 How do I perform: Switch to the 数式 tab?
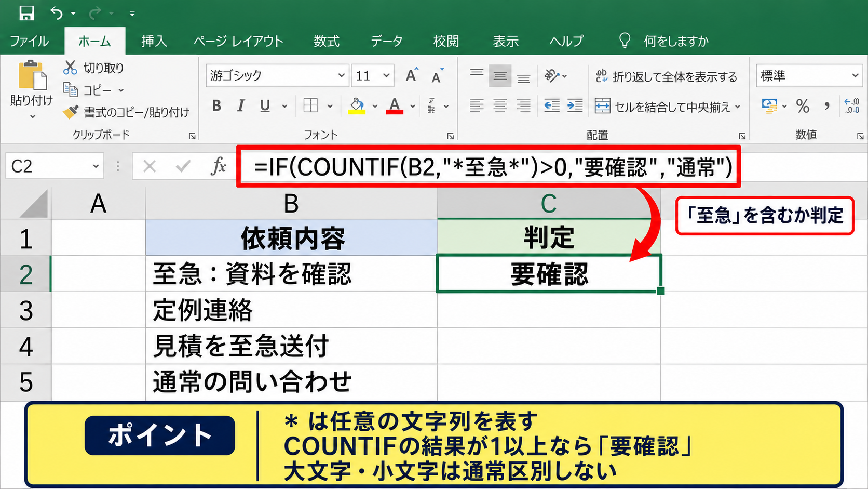click(x=327, y=41)
